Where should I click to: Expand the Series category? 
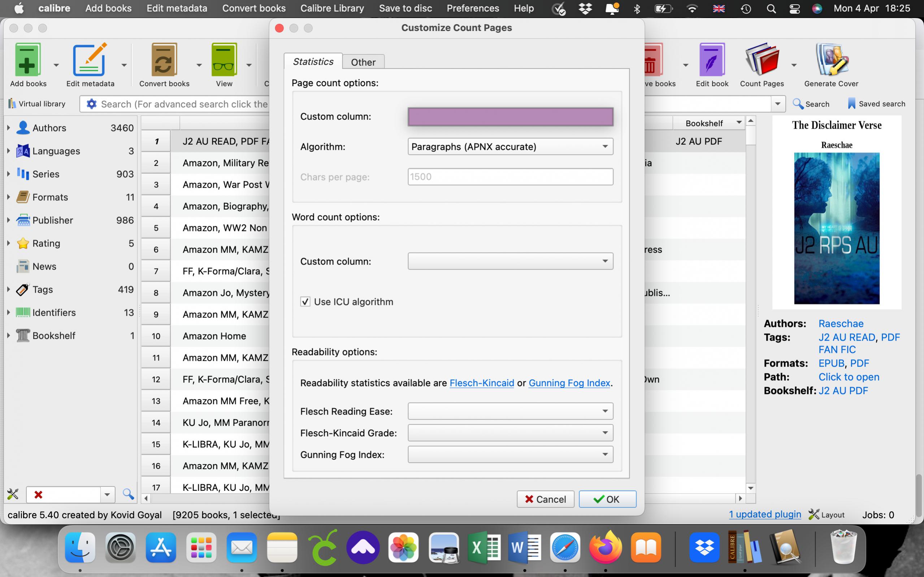tap(8, 174)
